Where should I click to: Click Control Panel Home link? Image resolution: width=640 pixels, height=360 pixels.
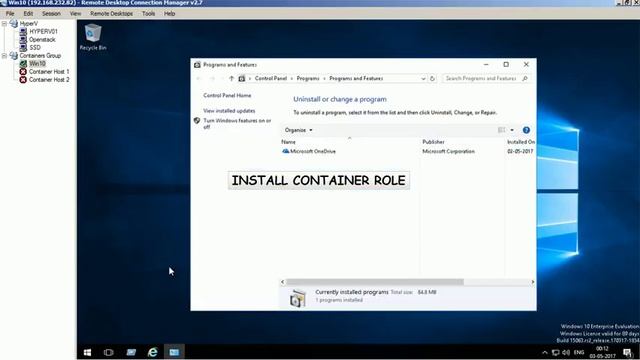click(227, 96)
